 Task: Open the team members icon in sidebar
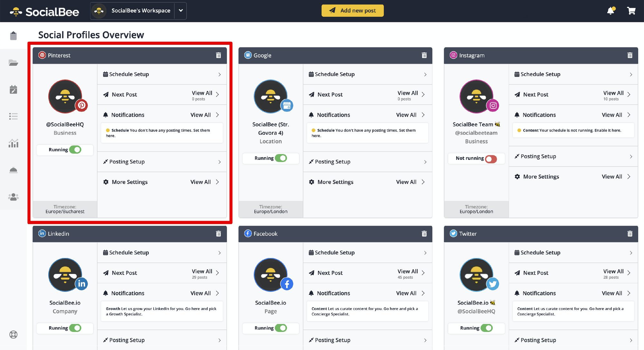(x=13, y=197)
